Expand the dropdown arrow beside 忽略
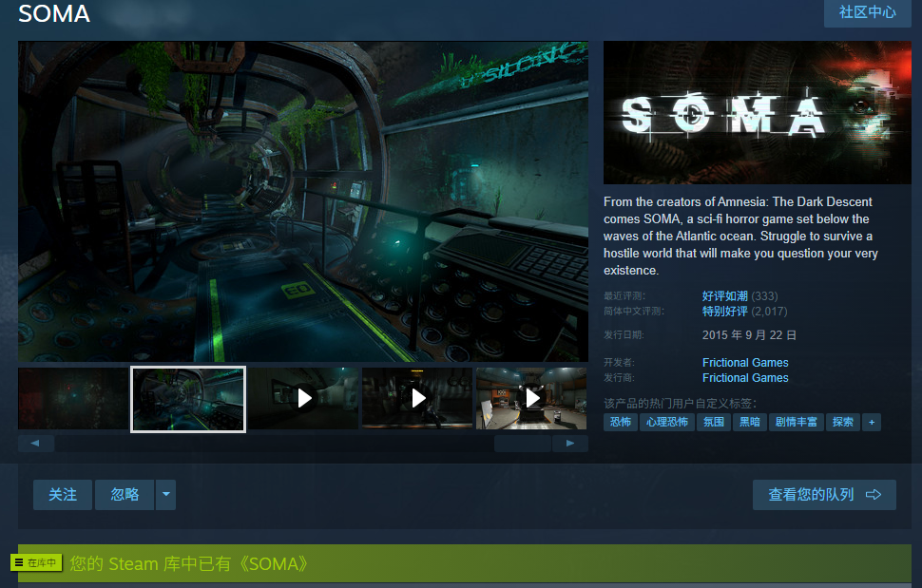Viewport: 922px width, 588px height. click(165, 495)
